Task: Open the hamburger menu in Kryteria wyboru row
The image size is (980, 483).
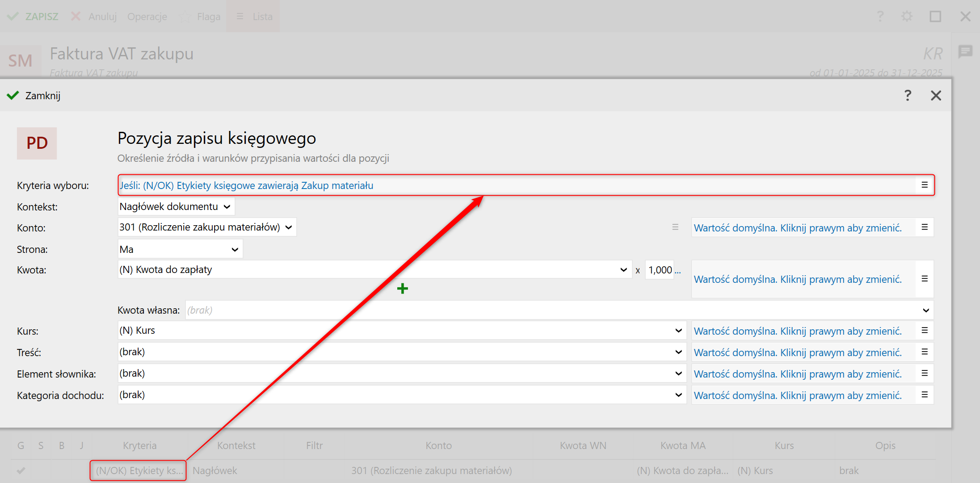Action: (x=924, y=185)
